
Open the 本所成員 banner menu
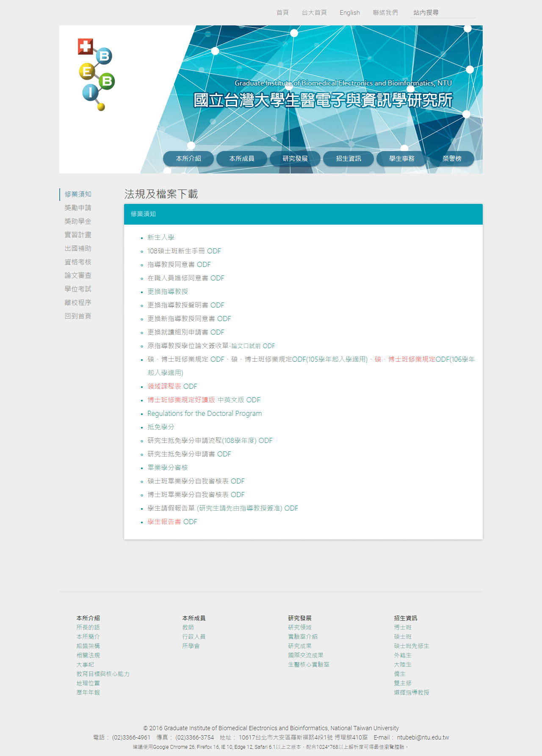pyautogui.click(x=242, y=159)
